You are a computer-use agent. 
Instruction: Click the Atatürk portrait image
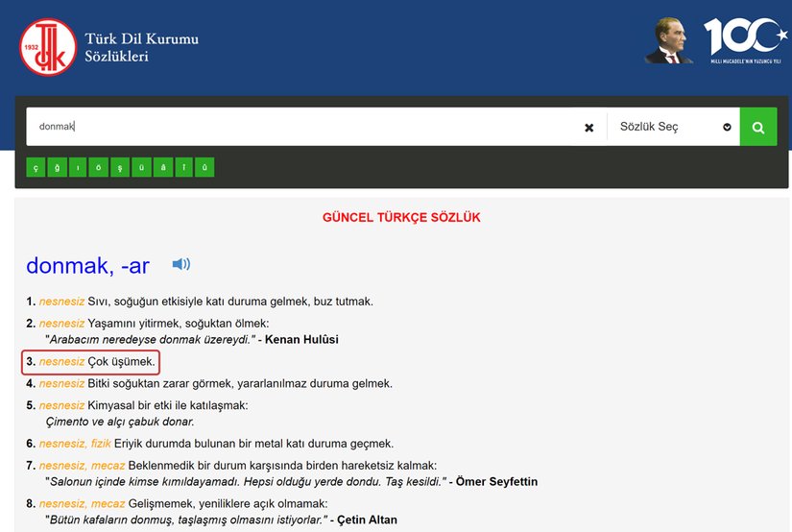[669, 40]
